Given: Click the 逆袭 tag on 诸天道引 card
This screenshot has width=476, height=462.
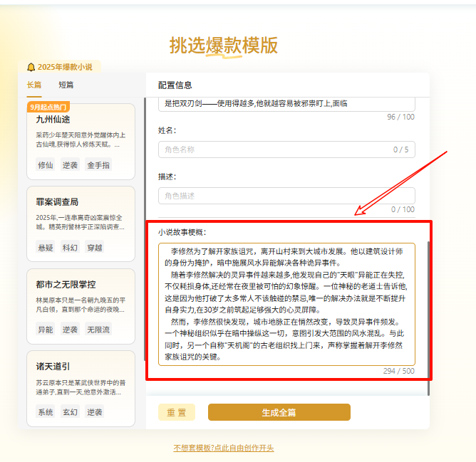Looking at the screenshot, I should click(94, 412).
